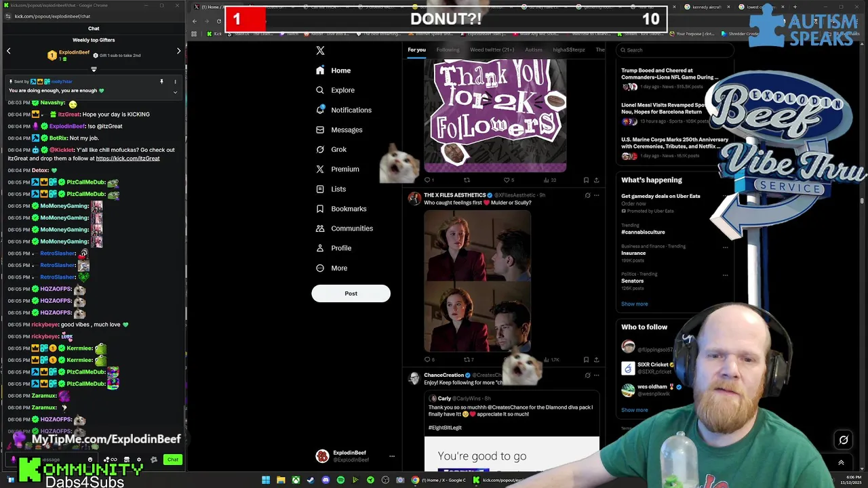Bookmark the 2K Followers post
Viewport: 868px width, 488px height.
(x=586, y=180)
